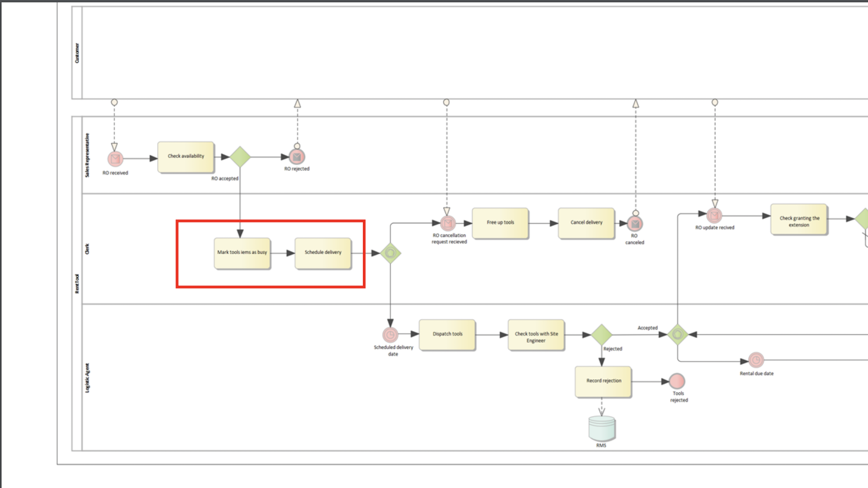Screen dimensions: 868x488
Task: Click the Scheduled delivery date timer event
Action: click(390, 334)
